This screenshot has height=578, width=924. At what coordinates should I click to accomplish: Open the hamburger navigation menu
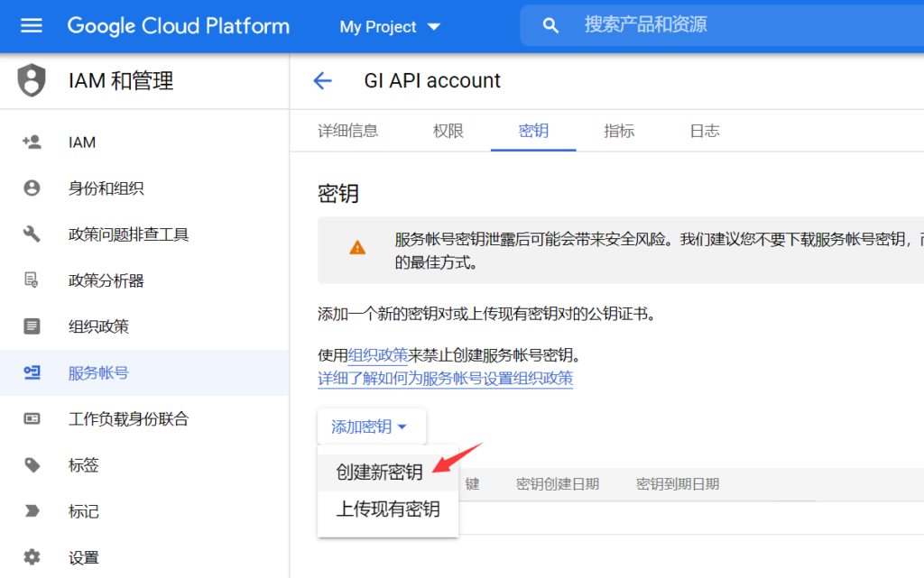[32, 26]
